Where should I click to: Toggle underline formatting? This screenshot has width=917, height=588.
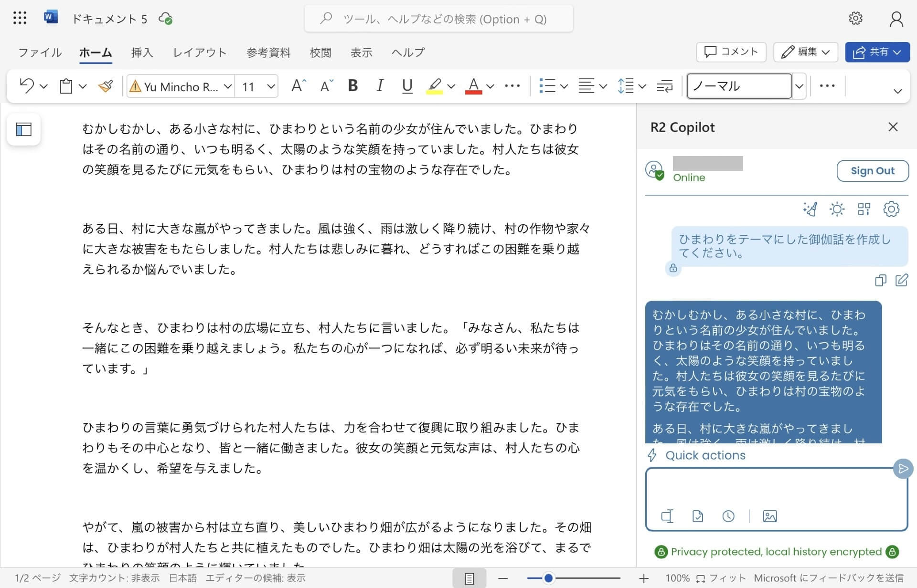tap(407, 86)
